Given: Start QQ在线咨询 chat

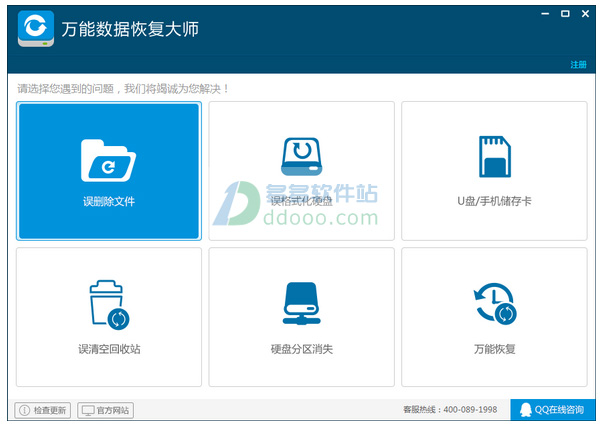Looking at the screenshot, I should [553, 410].
